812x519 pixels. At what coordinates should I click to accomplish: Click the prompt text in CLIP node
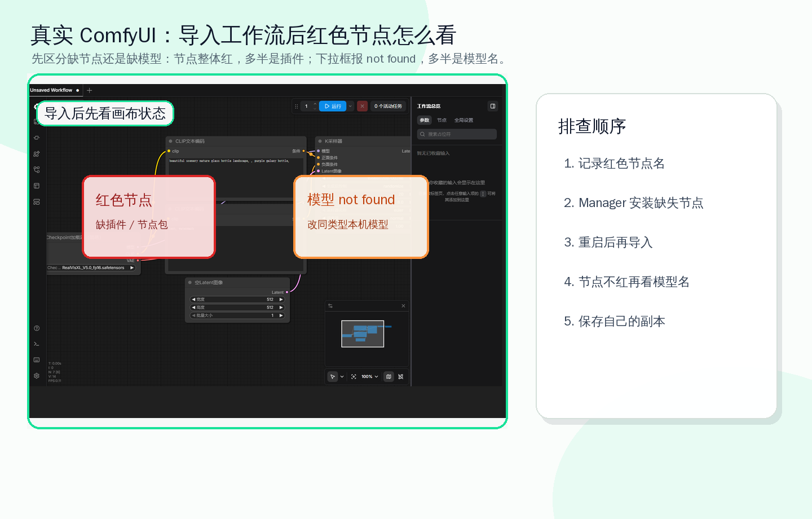coord(229,161)
